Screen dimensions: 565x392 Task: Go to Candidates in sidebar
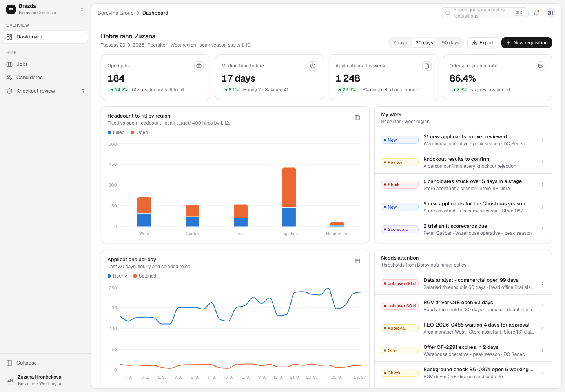point(46,78)
